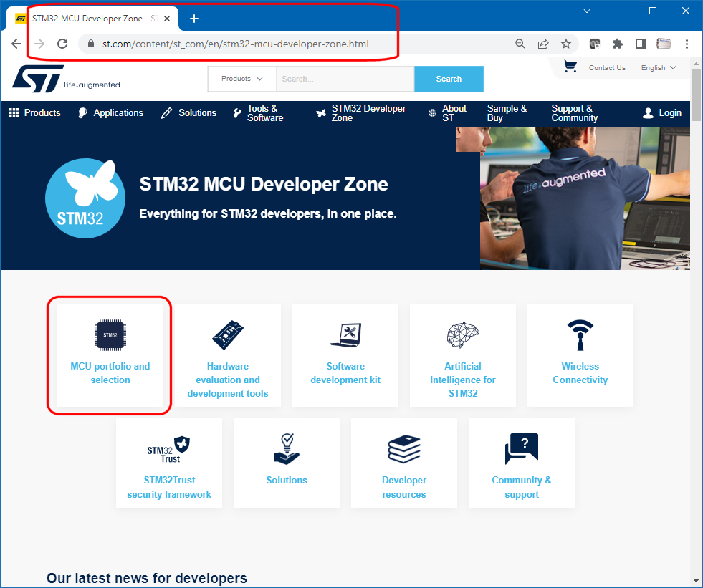Image resolution: width=703 pixels, height=588 pixels.
Task: Click the question chat bubbles icon
Action: [x=522, y=449]
